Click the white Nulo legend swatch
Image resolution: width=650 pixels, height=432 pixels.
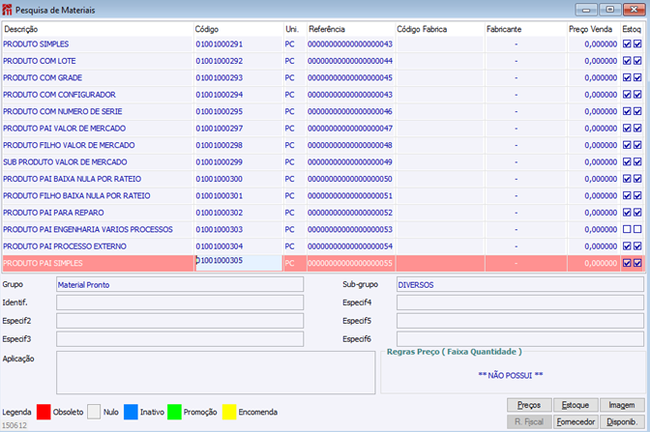[94, 412]
